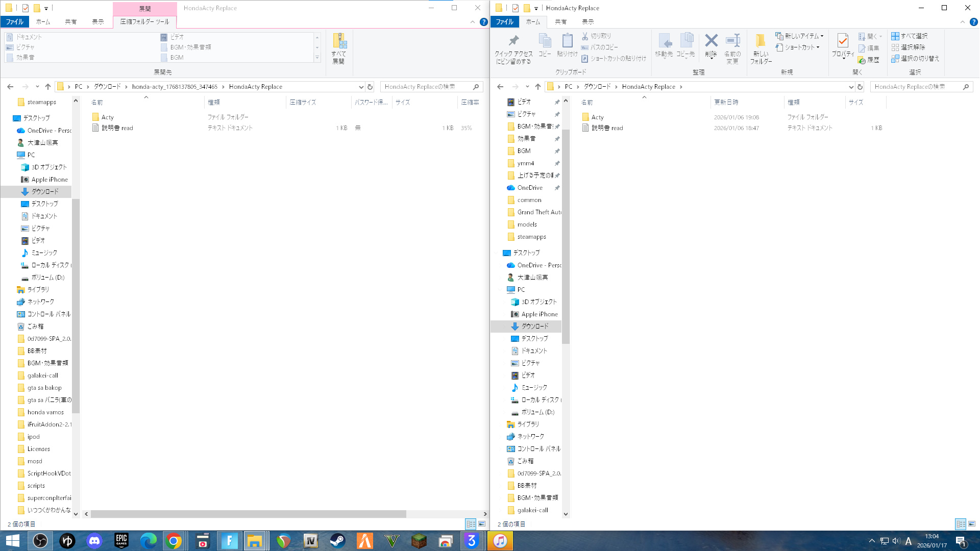The height and width of the screenshot is (551, 980).
Task: Click horizontal scrollbar in left file list
Action: click(x=248, y=514)
